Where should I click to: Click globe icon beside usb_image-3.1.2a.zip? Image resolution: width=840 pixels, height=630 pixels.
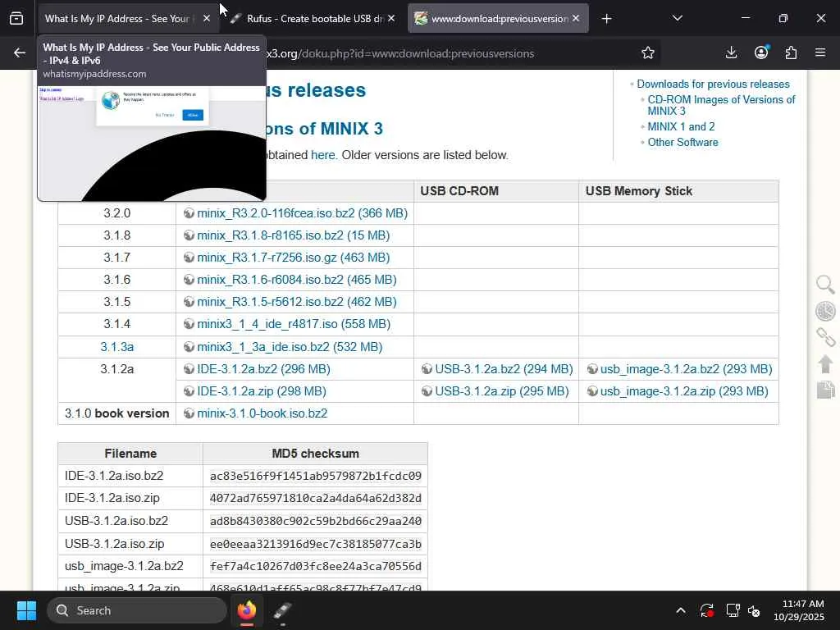coord(592,391)
